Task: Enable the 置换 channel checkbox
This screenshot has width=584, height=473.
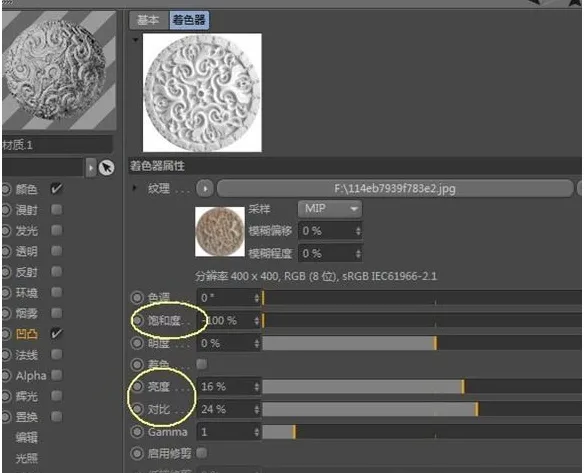Action: [x=56, y=416]
